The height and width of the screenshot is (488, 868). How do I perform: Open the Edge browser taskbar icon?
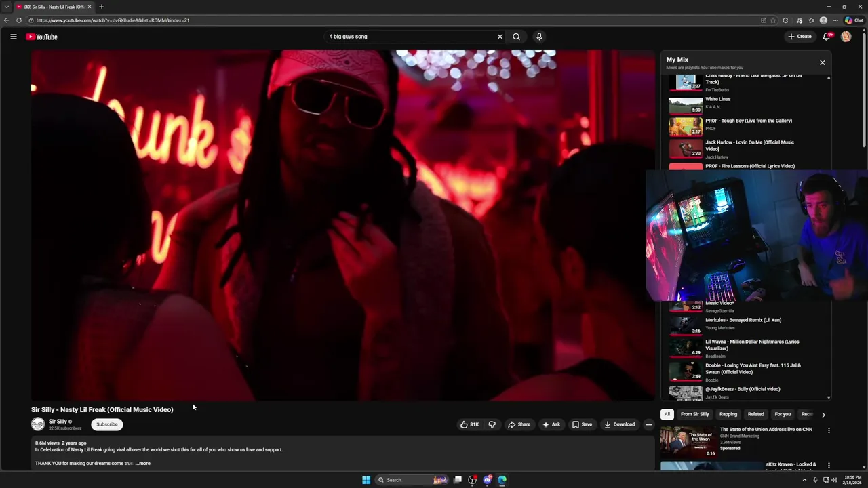[502, 480]
